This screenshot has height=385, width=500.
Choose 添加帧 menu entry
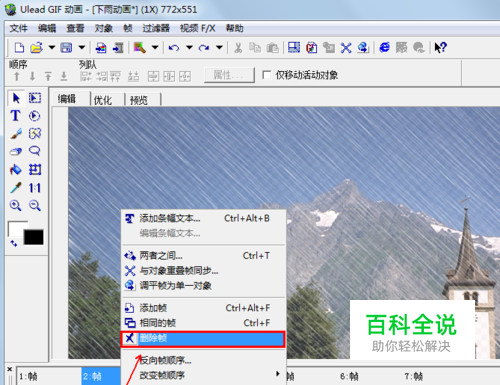(203, 308)
